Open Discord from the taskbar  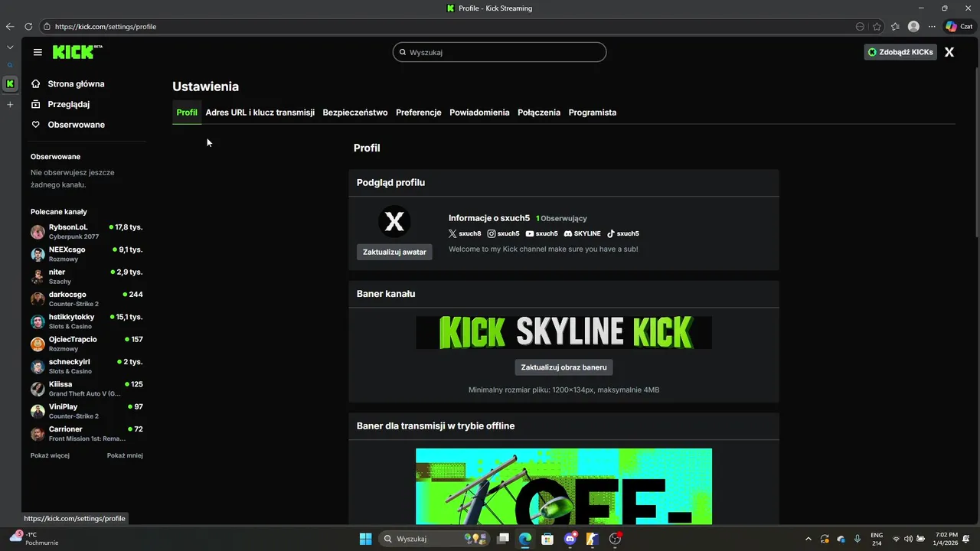(x=570, y=539)
